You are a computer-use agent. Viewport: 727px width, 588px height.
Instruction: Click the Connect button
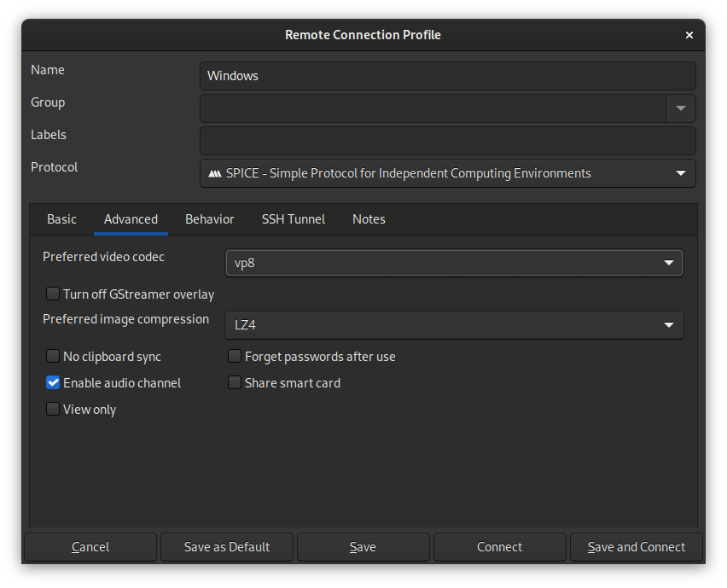pyautogui.click(x=500, y=547)
